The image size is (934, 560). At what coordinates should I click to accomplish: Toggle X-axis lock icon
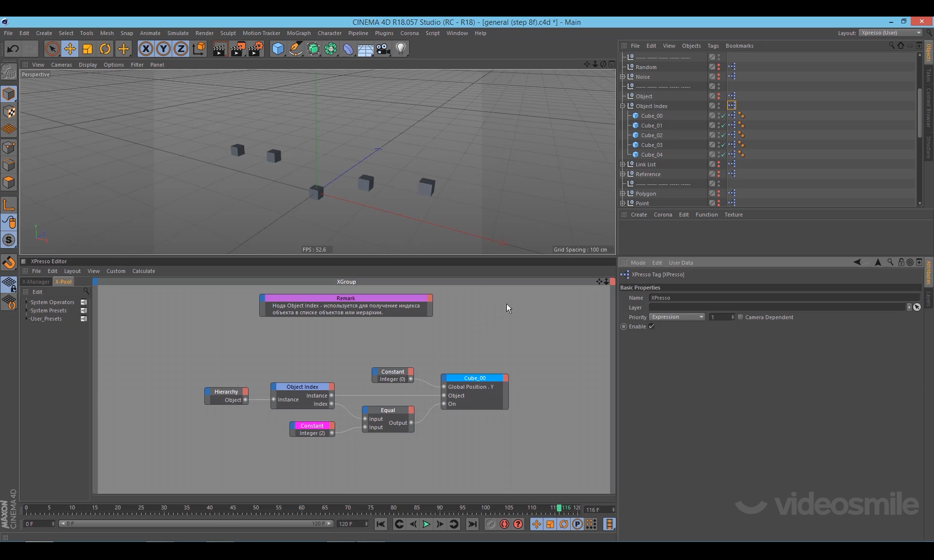(x=145, y=49)
